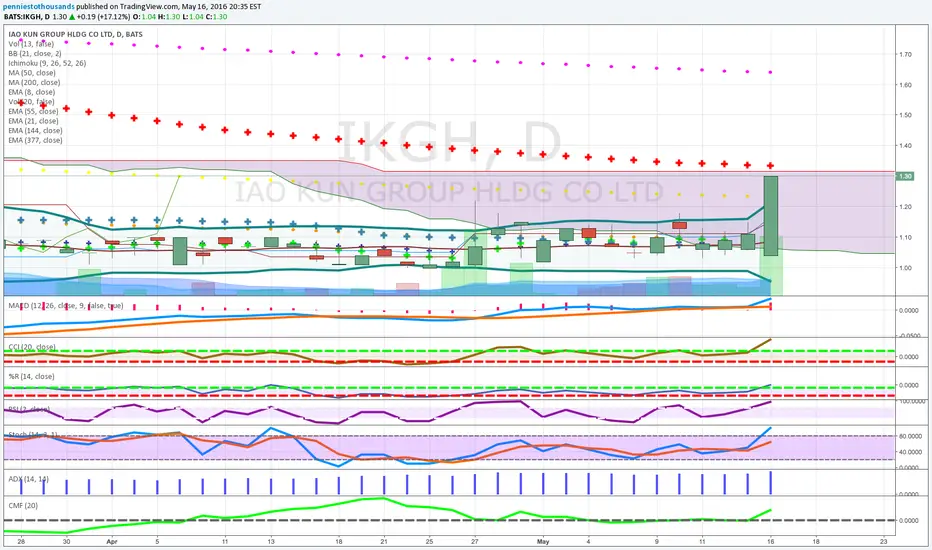
Task: Click the 23 date axis label
Action: tap(884, 542)
